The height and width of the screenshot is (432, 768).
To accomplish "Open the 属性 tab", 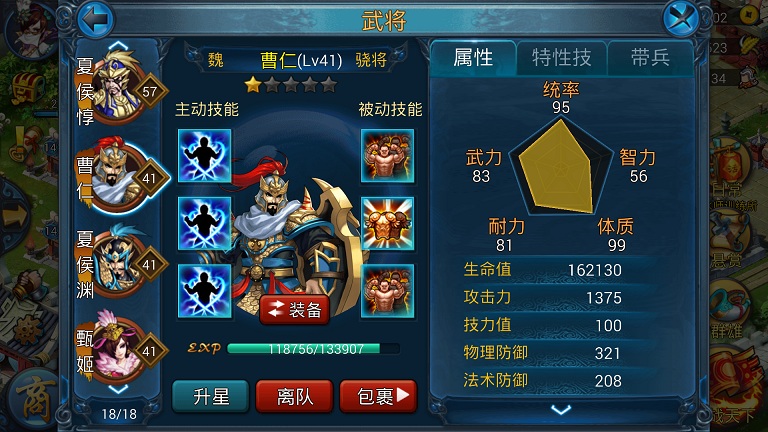I will click(x=473, y=58).
